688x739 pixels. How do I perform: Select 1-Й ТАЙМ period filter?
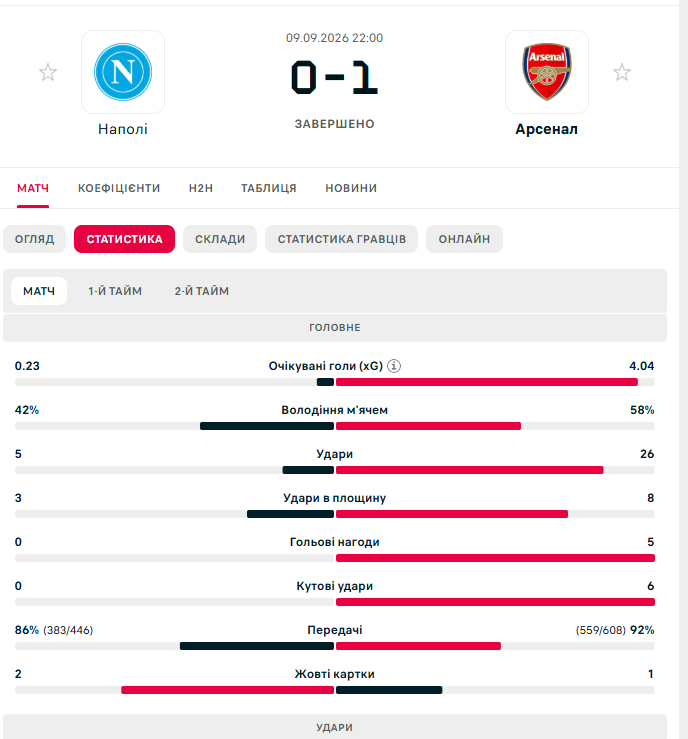click(x=115, y=291)
